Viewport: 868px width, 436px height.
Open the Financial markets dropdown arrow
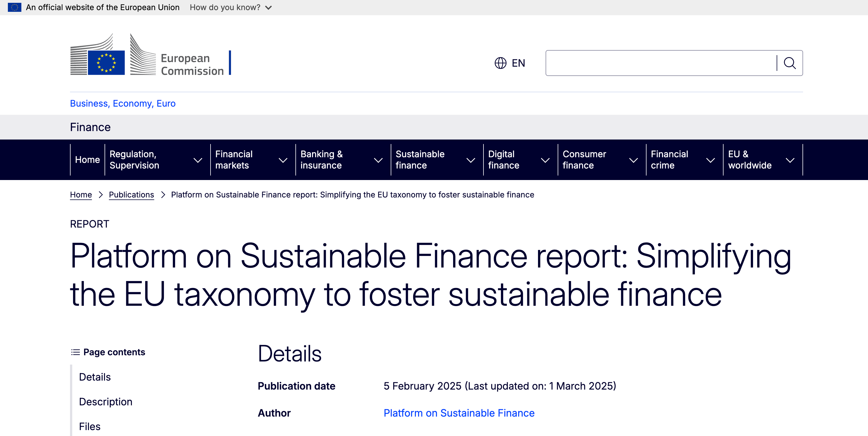point(283,160)
